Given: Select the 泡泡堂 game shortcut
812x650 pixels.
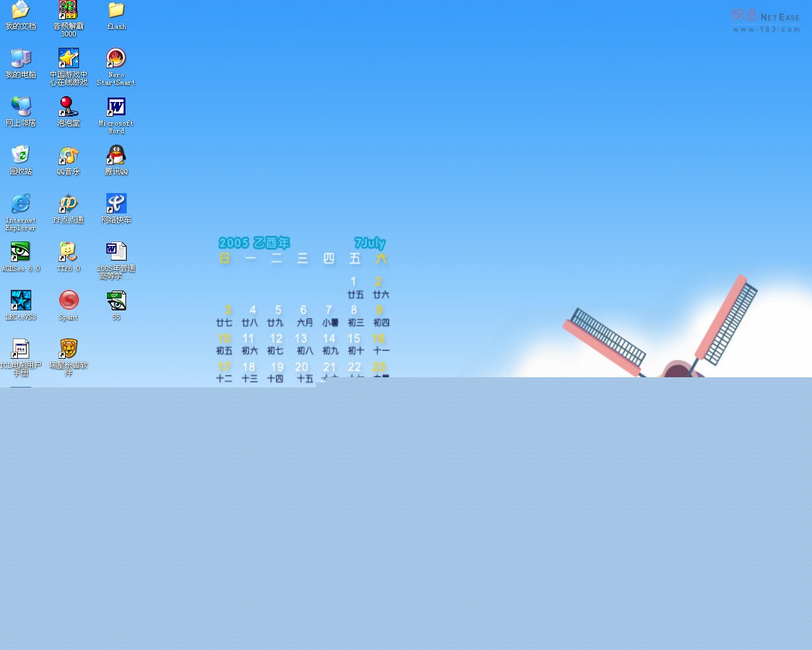Looking at the screenshot, I should click(x=68, y=107).
